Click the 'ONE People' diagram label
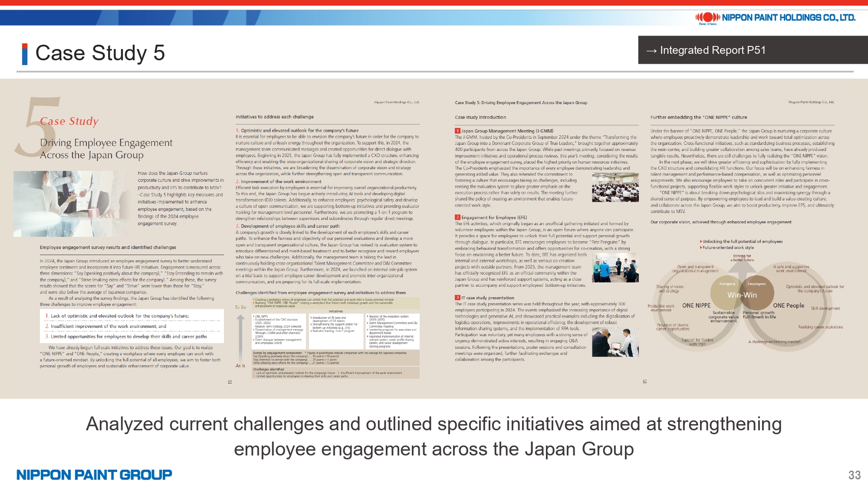Screen dimensions: 868x488 pos(789,305)
